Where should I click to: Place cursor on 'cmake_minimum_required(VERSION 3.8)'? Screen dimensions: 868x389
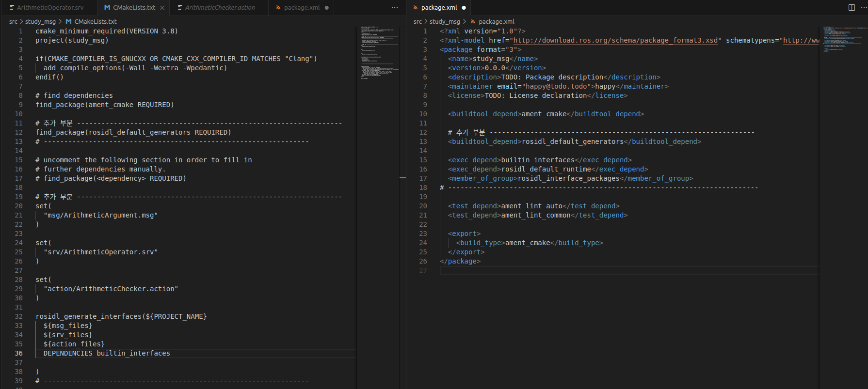107,31
